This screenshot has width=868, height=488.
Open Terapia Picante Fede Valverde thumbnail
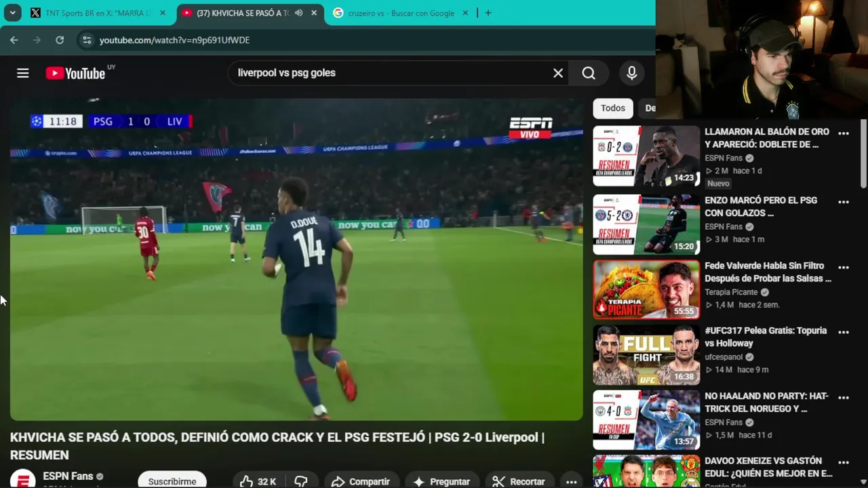(x=646, y=289)
